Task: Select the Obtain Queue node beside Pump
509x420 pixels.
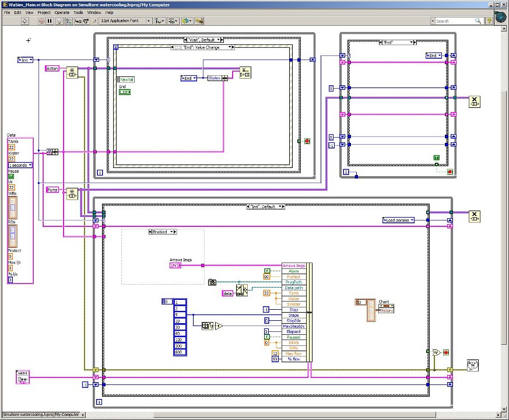Action: click(72, 194)
